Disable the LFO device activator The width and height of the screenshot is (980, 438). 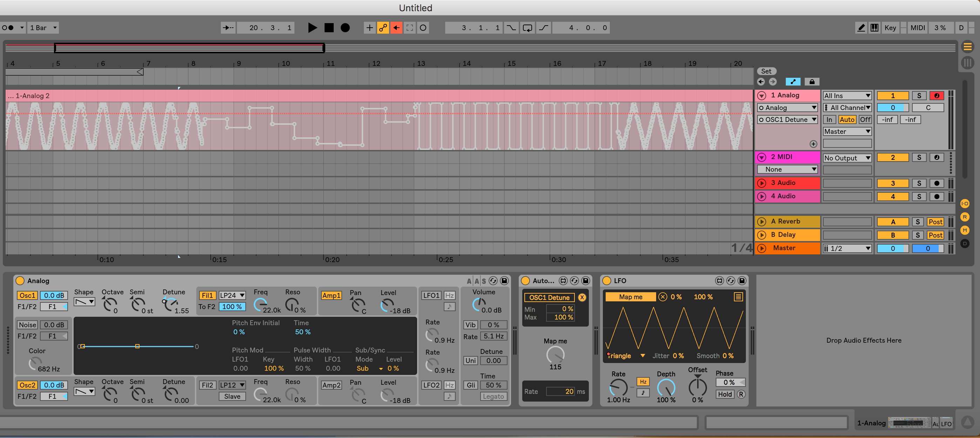[x=607, y=281]
